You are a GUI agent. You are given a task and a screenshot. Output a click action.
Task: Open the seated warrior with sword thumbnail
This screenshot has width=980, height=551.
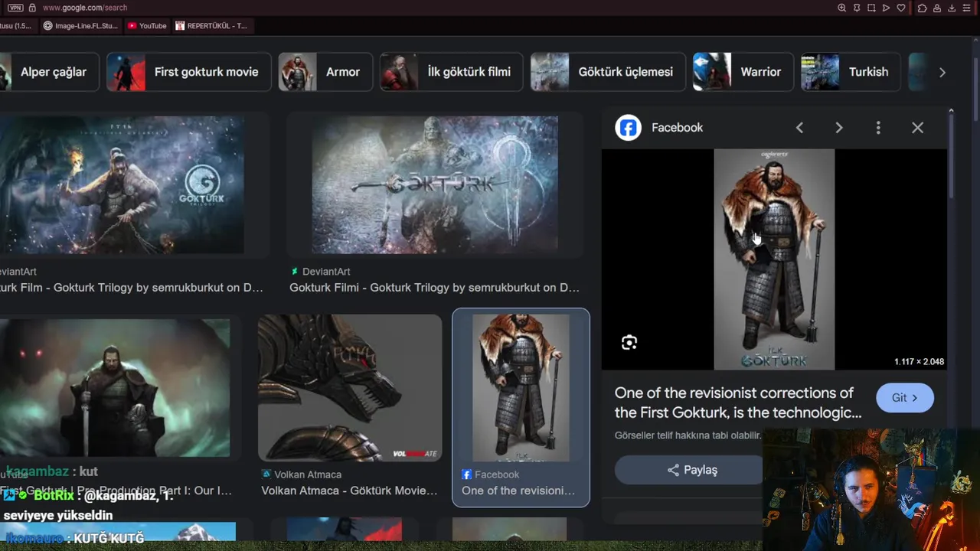(x=115, y=388)
